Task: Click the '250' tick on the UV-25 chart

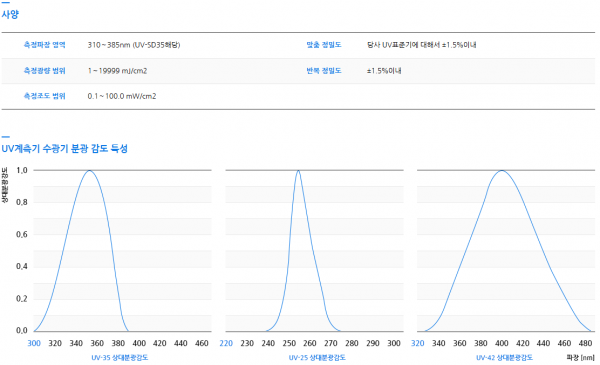Action: (289, 343)
